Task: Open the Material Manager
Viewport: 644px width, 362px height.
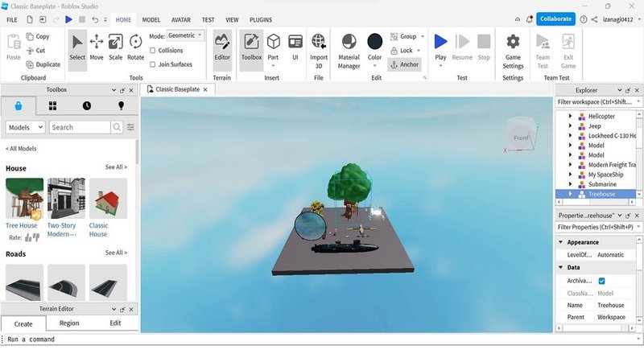Action: click(349, 51)
